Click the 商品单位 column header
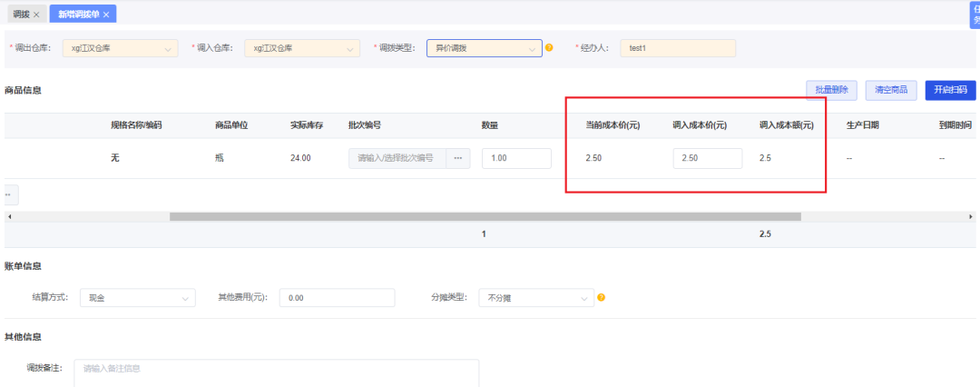The image size is (980, 387). (231, 125)
